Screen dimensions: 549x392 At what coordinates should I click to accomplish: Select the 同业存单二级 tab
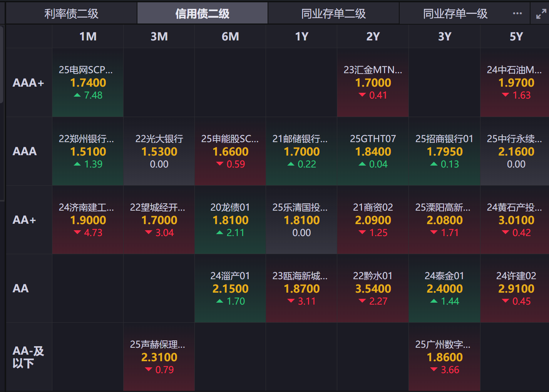pyautogui.click(x=333, y=13)
